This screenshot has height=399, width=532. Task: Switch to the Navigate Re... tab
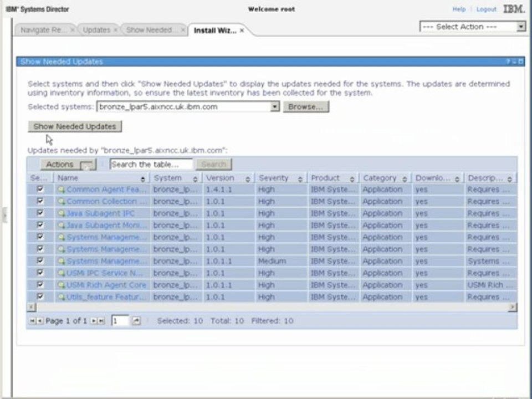click(x=43, y=30)
